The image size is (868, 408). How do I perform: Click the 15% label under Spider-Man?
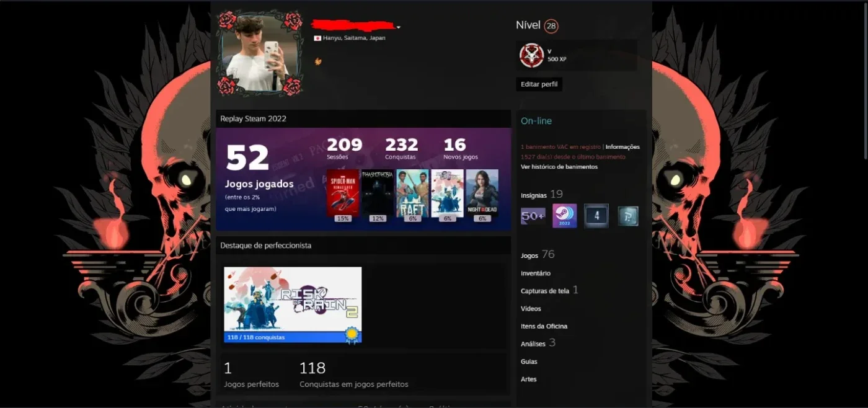(x=342, y=219)
